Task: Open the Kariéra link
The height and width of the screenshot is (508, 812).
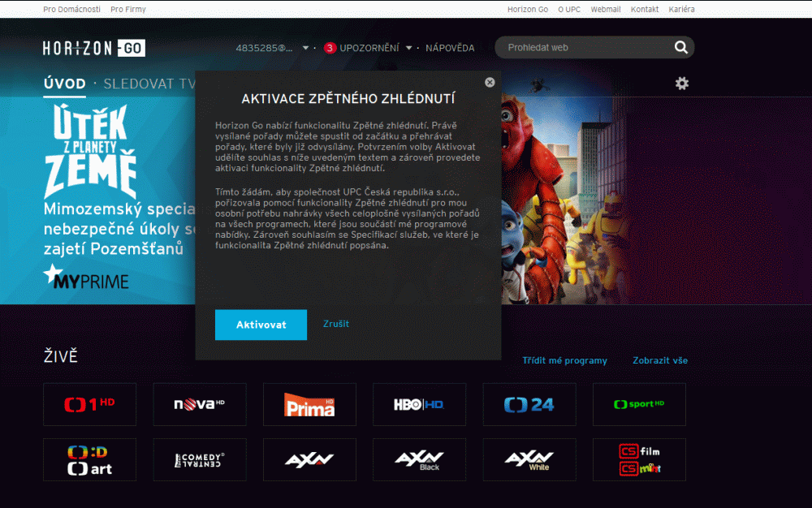Action: click(x=681, y=9)
